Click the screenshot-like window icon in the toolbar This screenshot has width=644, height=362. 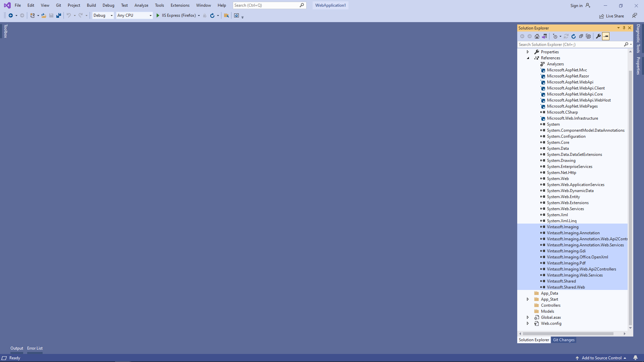(236, 15)
